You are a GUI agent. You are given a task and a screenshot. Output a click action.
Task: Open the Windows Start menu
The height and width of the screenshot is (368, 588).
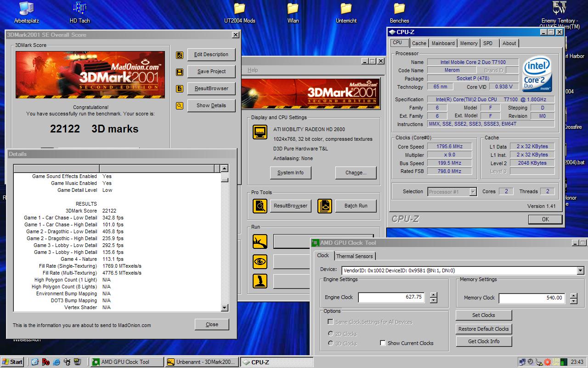12,362
